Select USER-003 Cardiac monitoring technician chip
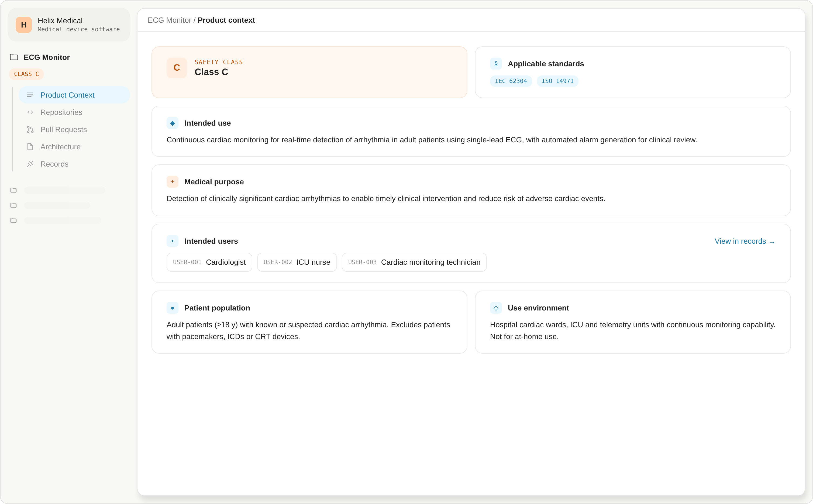Screen dimensions: 813x504 [x=414, y=262]
